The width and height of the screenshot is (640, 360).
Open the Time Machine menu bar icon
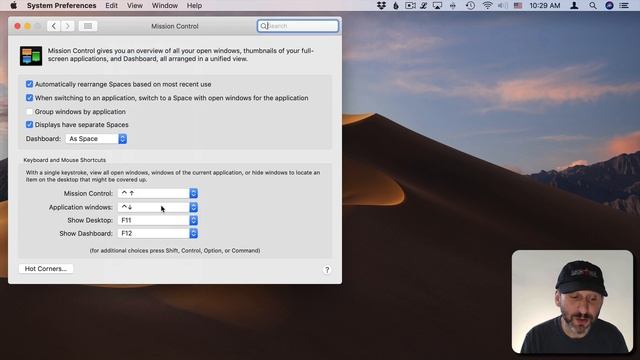(x=470, y=6)
